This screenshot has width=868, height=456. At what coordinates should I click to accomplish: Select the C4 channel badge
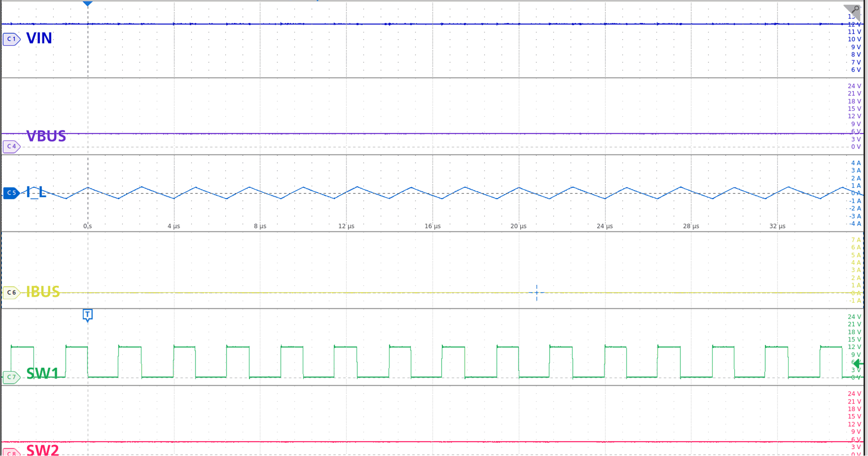11,147
